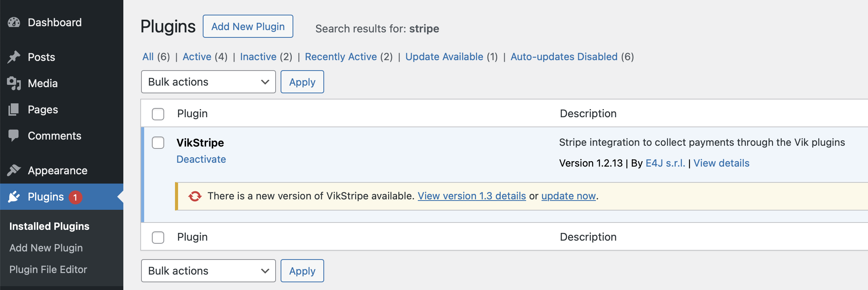
Task: Click the red update arrows icon in notice
Action: 195,196
